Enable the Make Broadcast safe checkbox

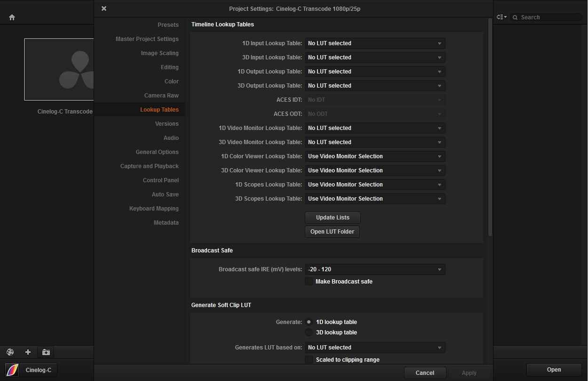coord(309,282)
